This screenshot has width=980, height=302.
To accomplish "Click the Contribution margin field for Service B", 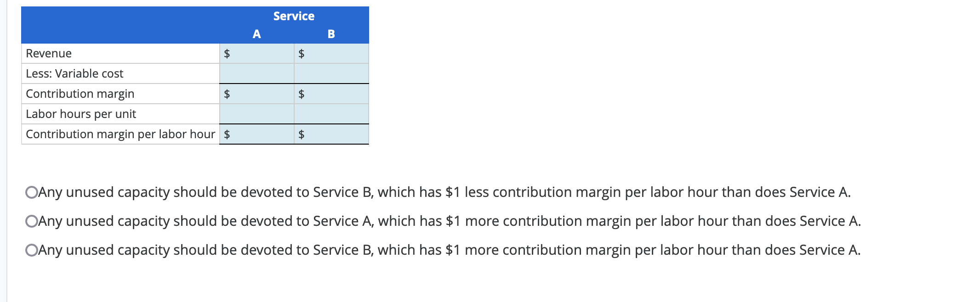I will tap(331, 94).
